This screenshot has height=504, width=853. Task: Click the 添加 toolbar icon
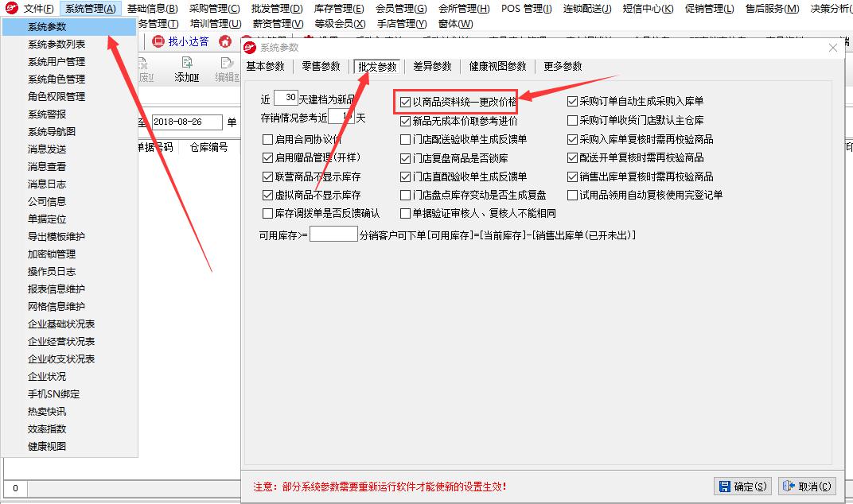tap(186, 64)
